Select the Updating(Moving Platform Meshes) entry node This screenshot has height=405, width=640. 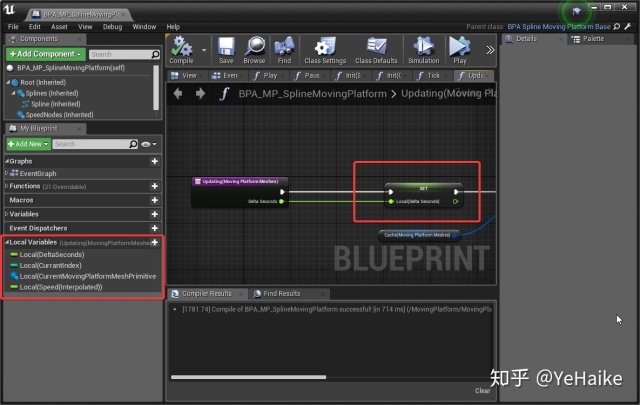point(240,191)
